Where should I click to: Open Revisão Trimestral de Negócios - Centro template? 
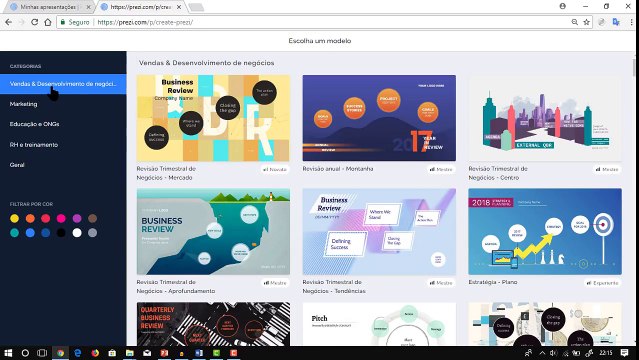545,118
